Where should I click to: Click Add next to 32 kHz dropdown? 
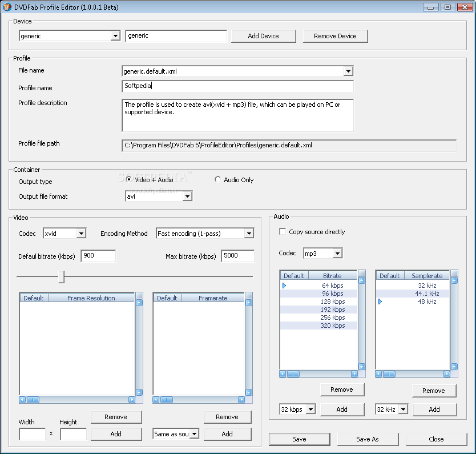point(434,409)
